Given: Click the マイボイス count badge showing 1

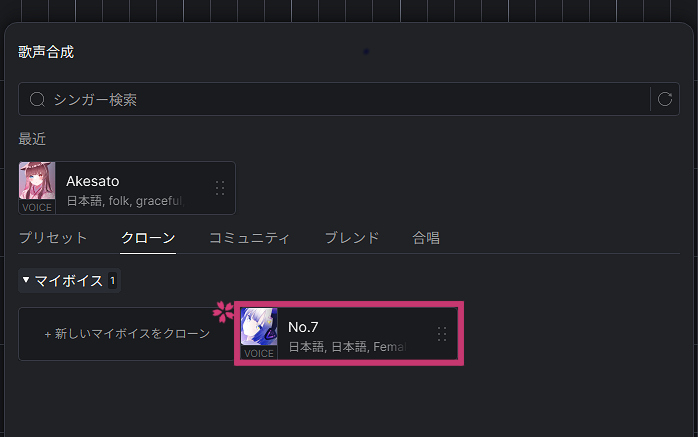Looking at the screenshot, I should coord(113,281).
